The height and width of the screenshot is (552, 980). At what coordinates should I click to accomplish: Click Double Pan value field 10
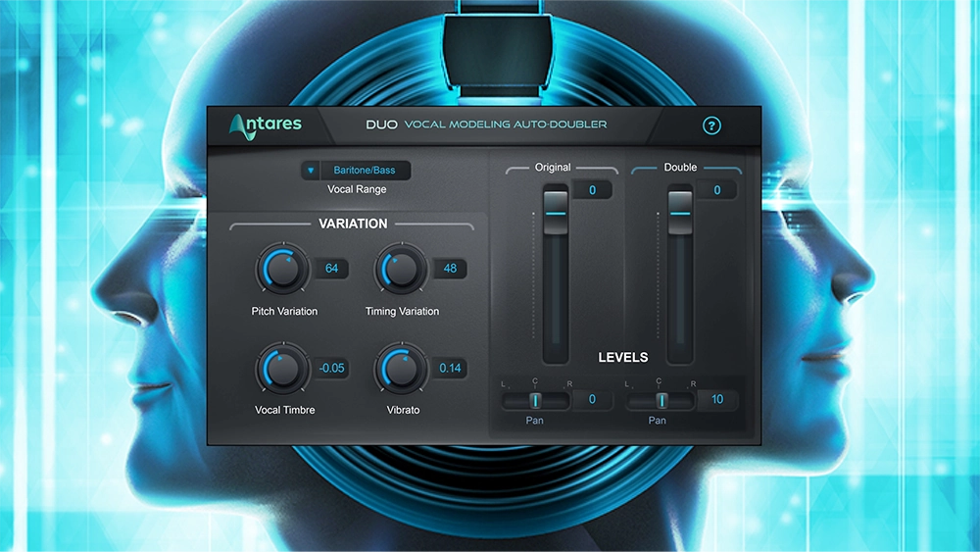point(717,399)
